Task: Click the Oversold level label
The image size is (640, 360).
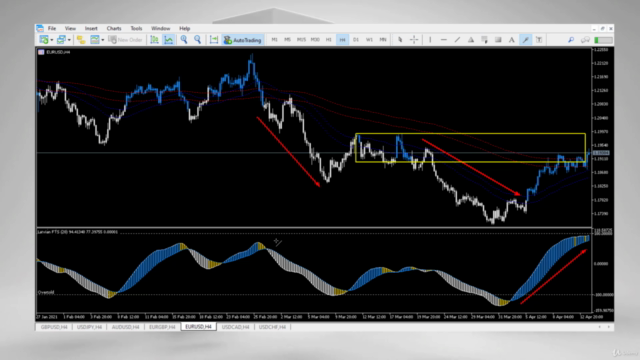Action: [x=46, y=292]
